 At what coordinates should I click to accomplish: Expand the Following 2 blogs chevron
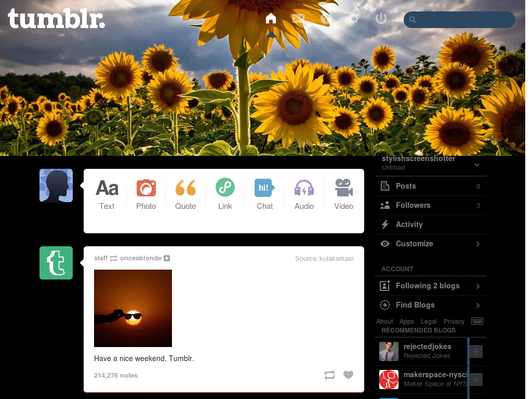coord(478,286)
